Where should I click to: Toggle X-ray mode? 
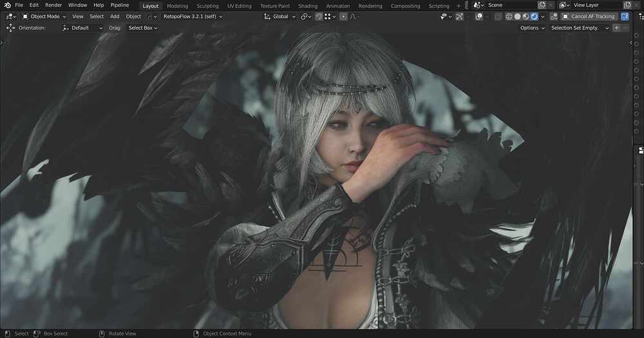tap(498, 17)
